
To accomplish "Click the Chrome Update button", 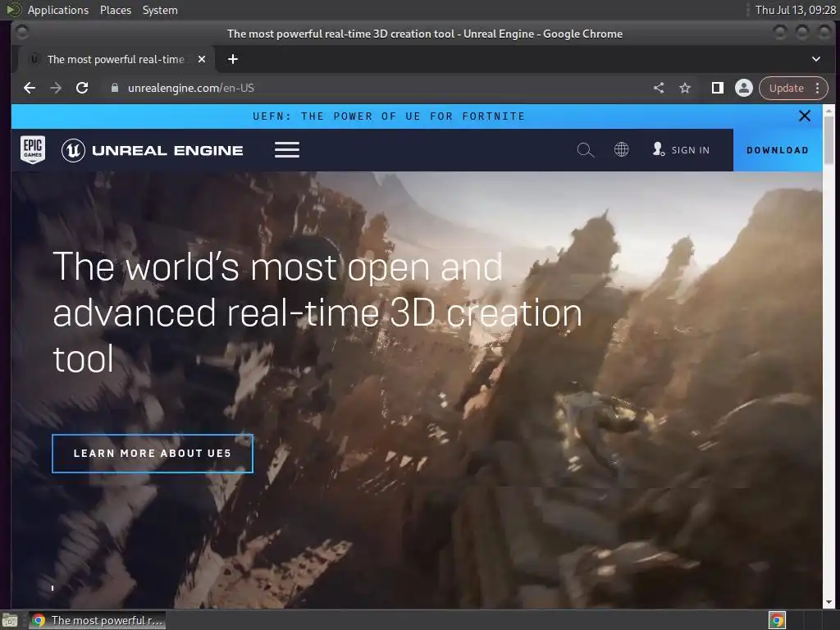I will [x=787, y=88].
